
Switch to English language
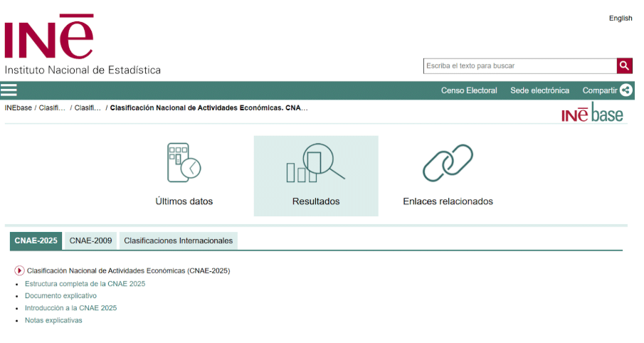tap(621, 18)
